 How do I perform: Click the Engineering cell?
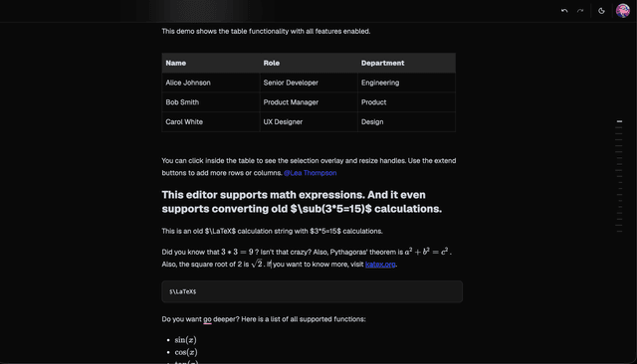click(x=406, y=83)
